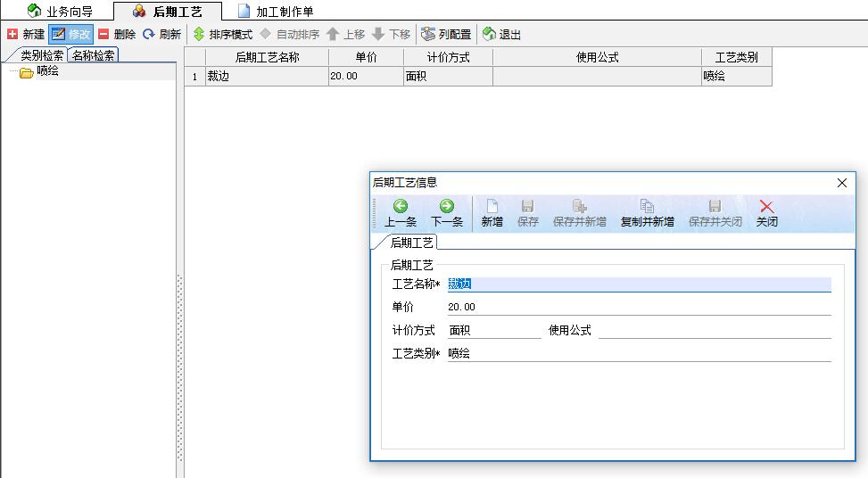Enable 排序模式 sort mode
Viewport: 868px width, 478px height.
coord(223,34)
